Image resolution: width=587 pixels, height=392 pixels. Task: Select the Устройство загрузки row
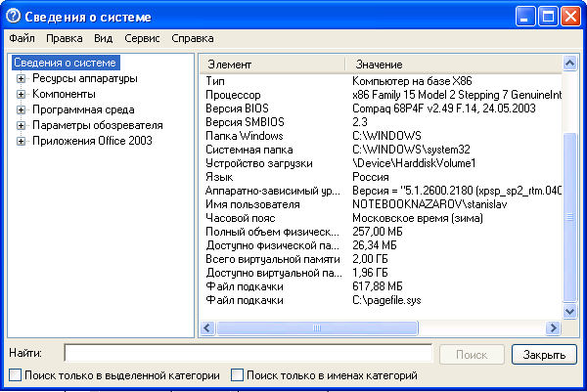(x=381, y=163)
